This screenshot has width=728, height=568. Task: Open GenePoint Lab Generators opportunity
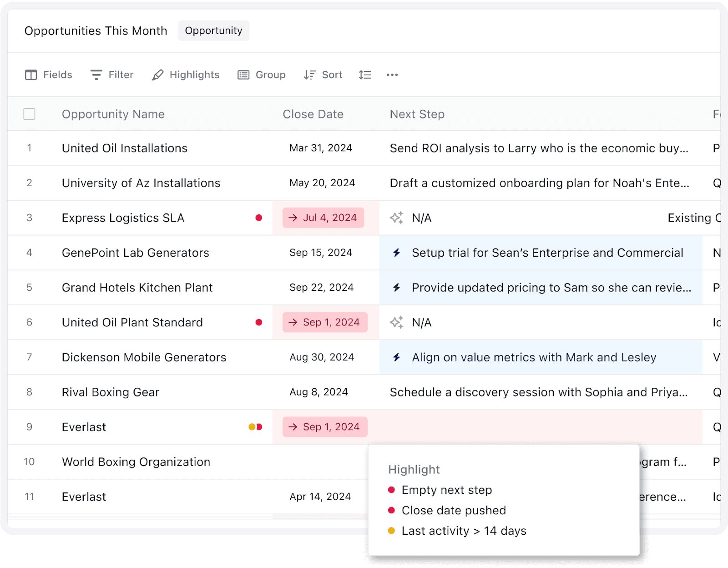136,253
